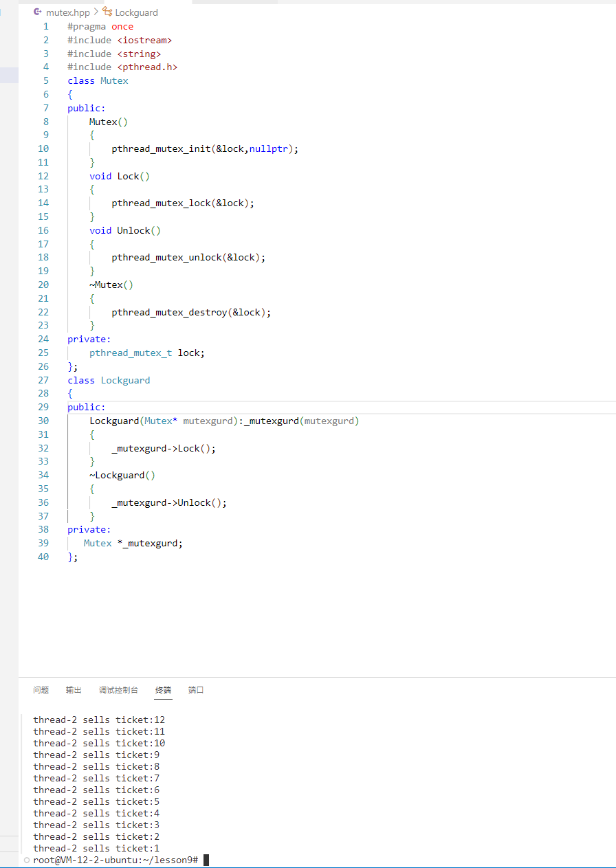Click line number 27 in the gutter
616x868 pixels.
click(x=43, y=380)
